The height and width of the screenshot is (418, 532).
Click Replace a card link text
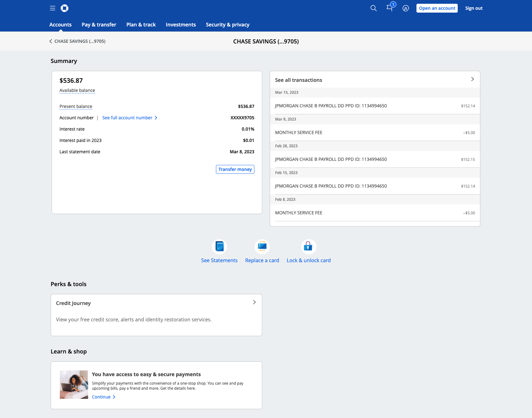(x=262, y=260)
